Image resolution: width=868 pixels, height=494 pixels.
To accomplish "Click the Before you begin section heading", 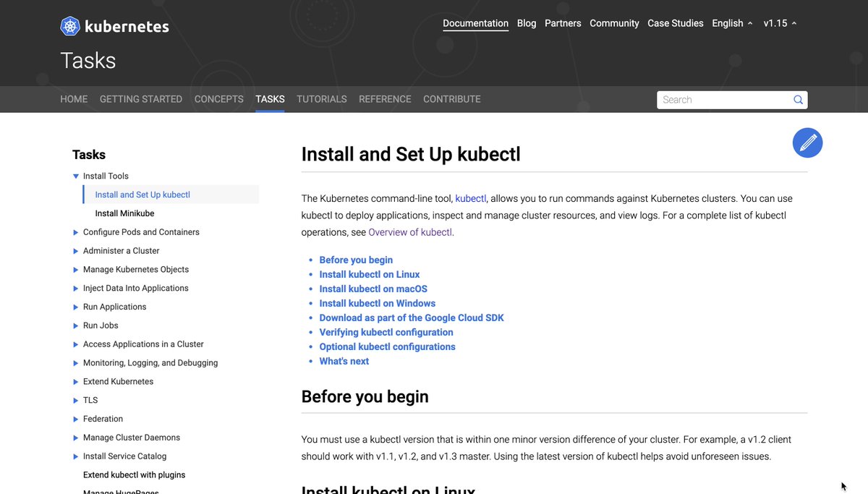I will coord(365,396).
